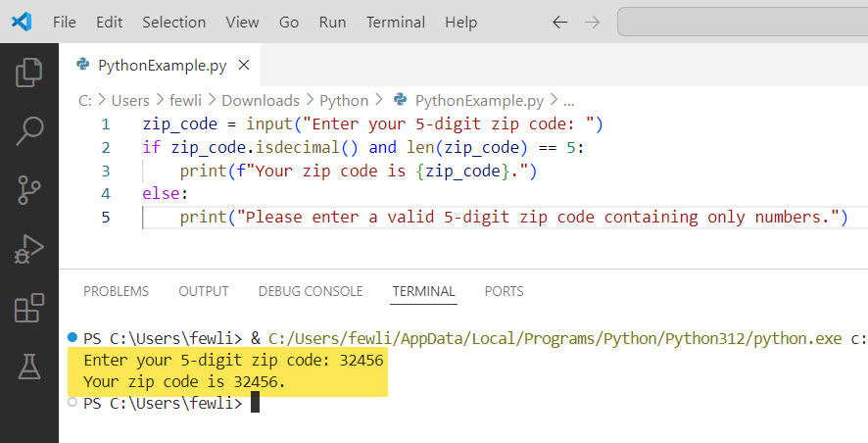Click the python.exe path in terminal

click(555, 338)
